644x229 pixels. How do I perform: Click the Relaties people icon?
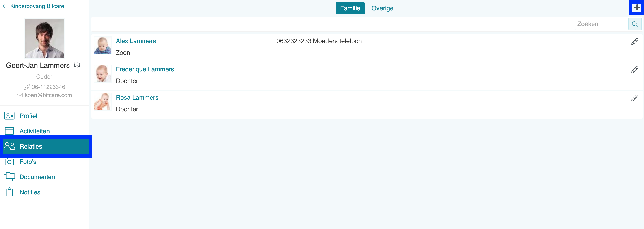click(x=9, y=146)
